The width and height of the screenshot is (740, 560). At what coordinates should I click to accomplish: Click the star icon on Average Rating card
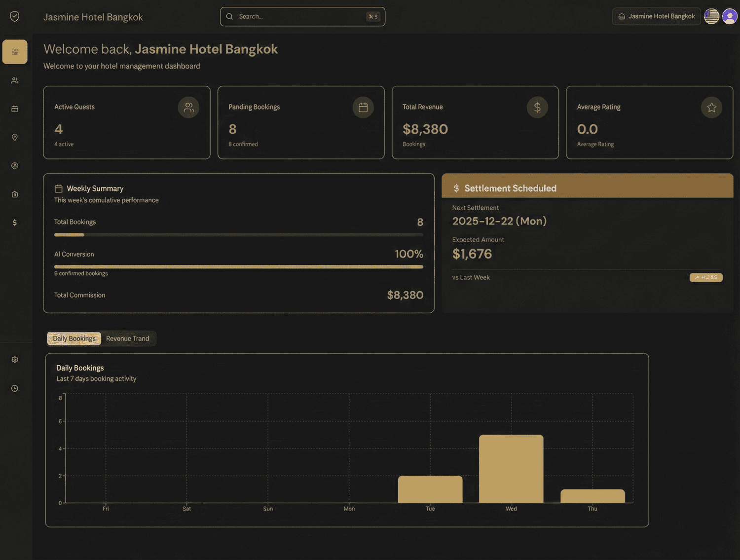pyautogui.click(x=711, y=107)
